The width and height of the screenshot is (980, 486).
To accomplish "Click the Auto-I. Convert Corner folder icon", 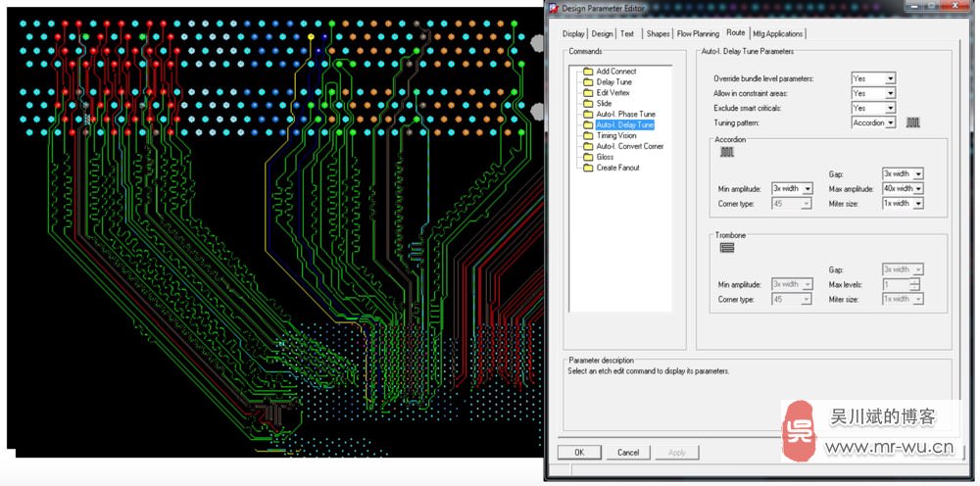I will (588, 146).
